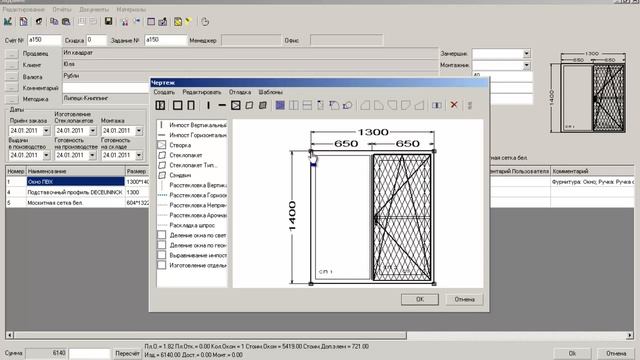Click the empty window frame icon in main toolbar
Image resolution: width=640 pixels, height=360 pixels.
[x=151, y=21]
